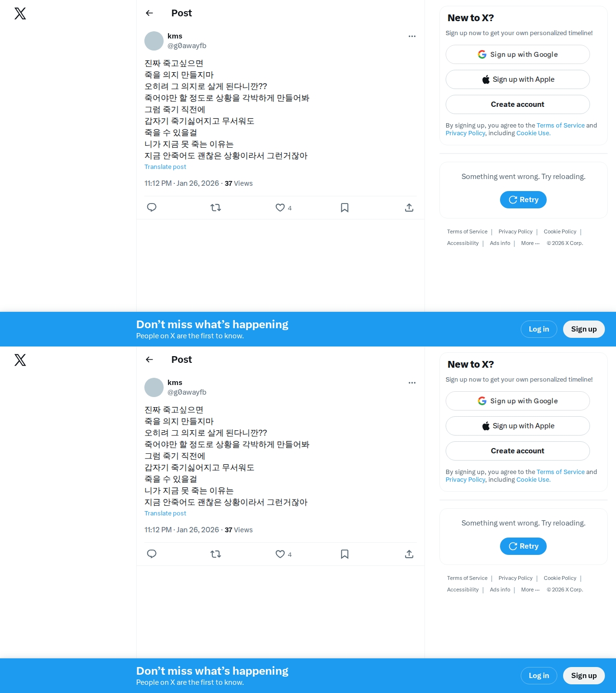
Task: Open the kms profile avatar on the upper post
Action: (x=154, y=41)
